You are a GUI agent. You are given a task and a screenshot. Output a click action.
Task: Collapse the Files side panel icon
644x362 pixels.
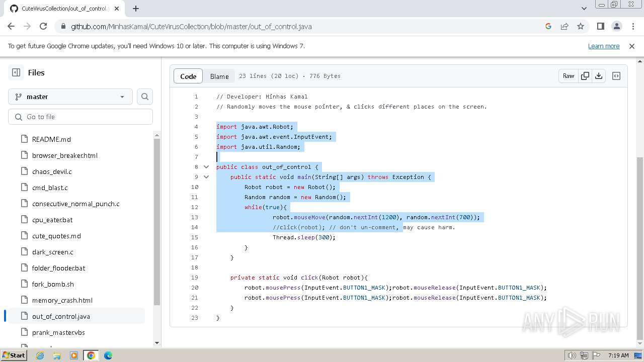16,72
